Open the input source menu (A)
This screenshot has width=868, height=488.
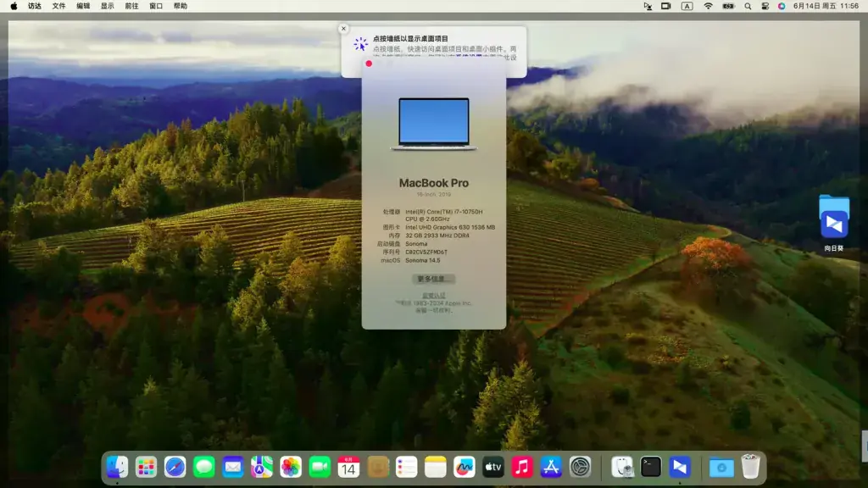coord(687,6)
